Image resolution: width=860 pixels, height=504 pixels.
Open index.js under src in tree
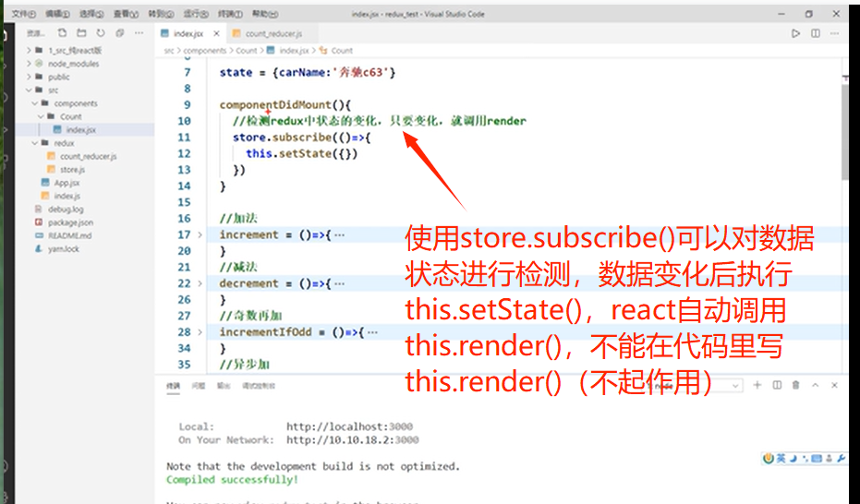[x=67, y=196]
